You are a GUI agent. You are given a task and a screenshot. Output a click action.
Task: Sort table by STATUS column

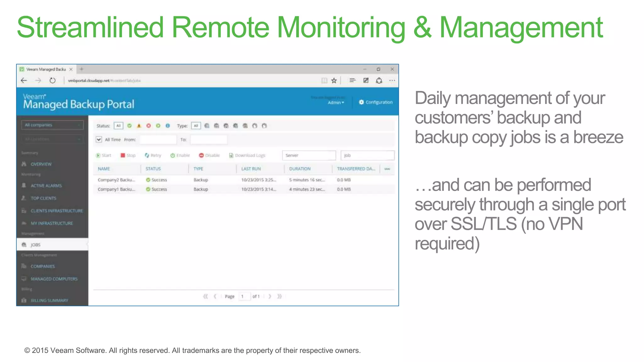pyautogui.click(x=153, y=169)
